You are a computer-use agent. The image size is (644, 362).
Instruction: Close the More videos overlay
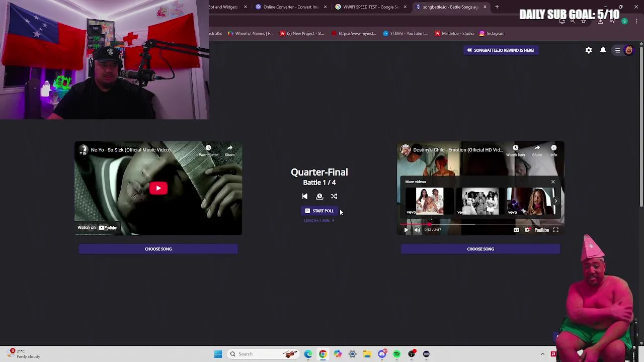(553, 182)
